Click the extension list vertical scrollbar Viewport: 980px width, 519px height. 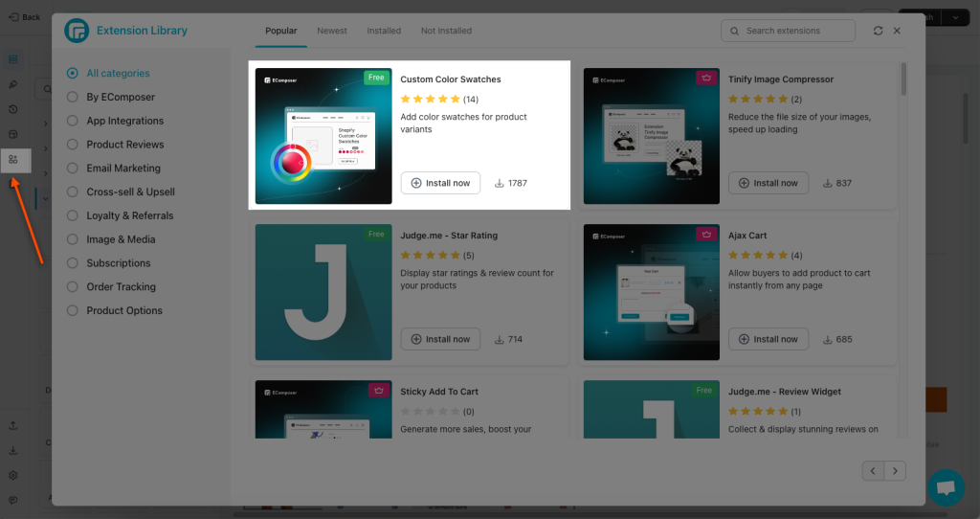click(903, 79)
